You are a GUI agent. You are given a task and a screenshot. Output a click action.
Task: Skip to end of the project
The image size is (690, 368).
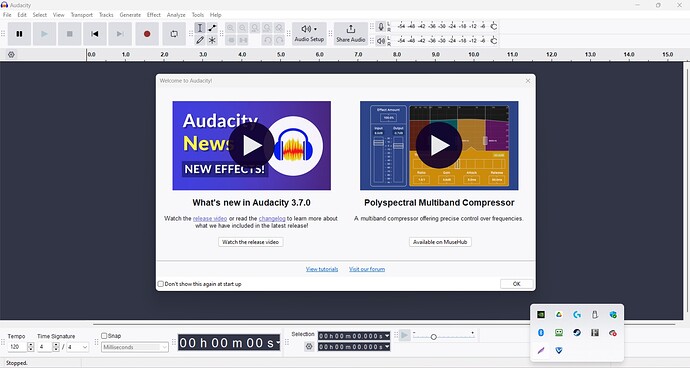point(120,34)
